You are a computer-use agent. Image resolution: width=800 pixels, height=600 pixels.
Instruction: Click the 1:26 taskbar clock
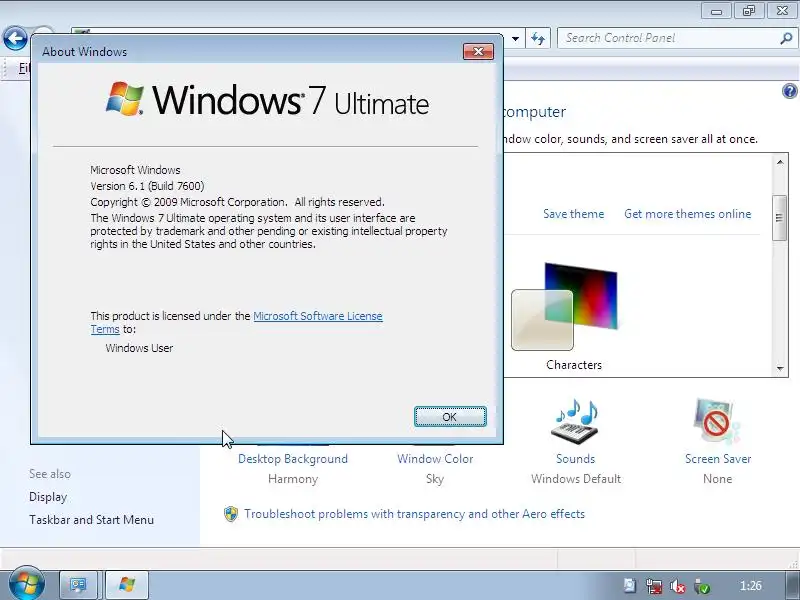751,586
